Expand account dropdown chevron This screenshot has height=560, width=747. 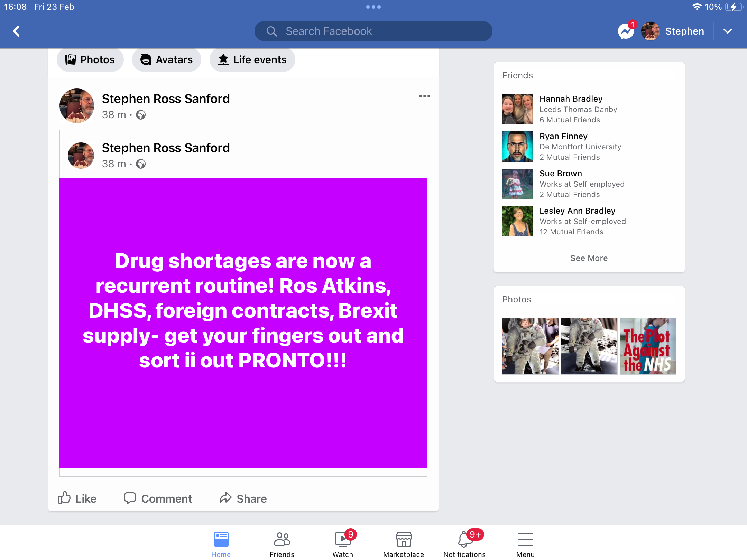tap(728, 31)
